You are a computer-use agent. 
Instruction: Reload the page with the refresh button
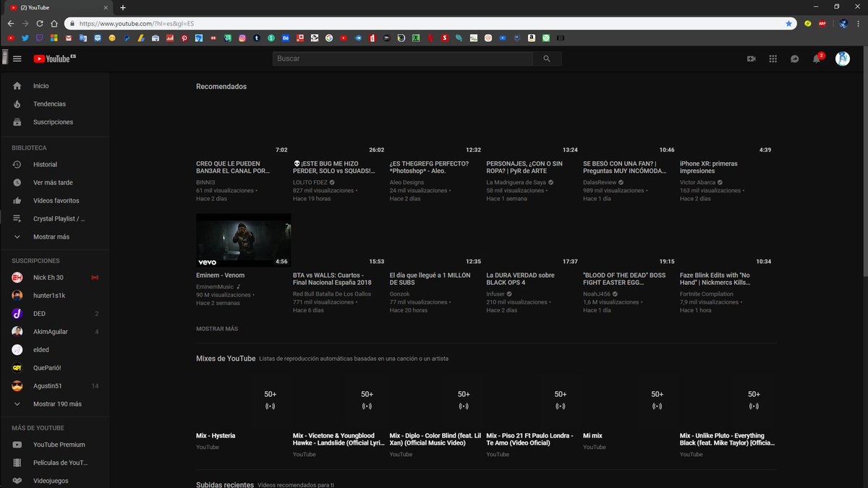pos(39,23)
